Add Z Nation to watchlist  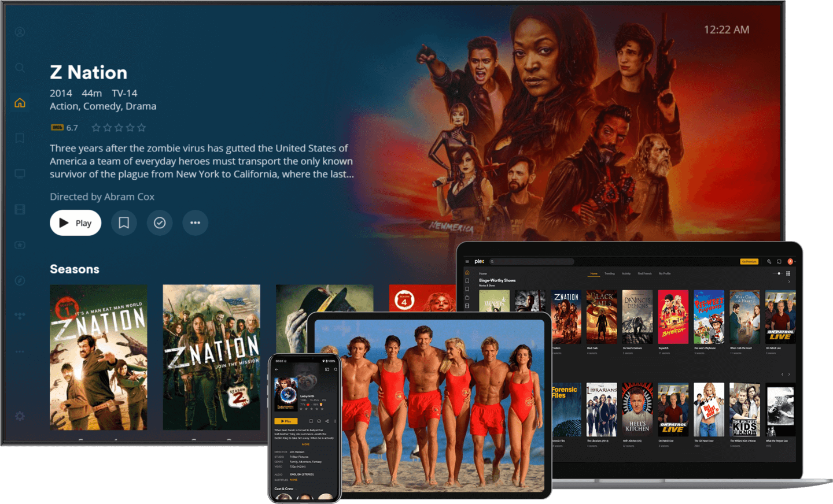[124, 223]
